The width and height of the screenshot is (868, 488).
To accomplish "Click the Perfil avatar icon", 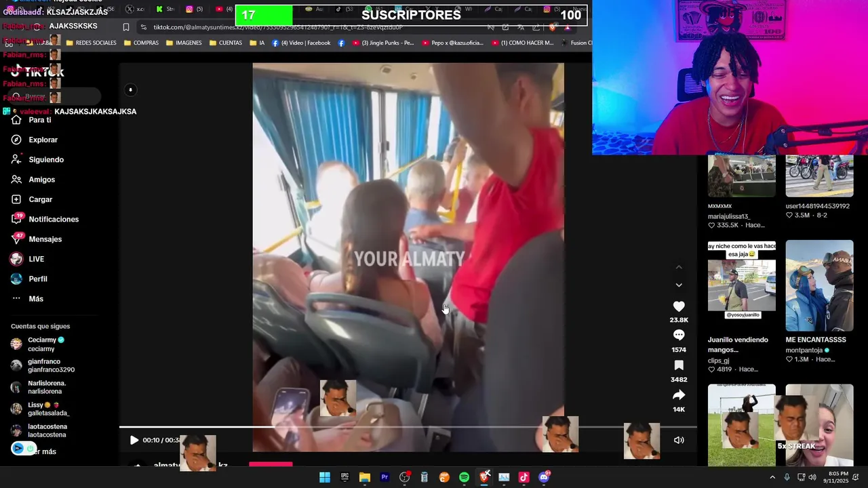I will pyautogui.click(x=16, y=279).
